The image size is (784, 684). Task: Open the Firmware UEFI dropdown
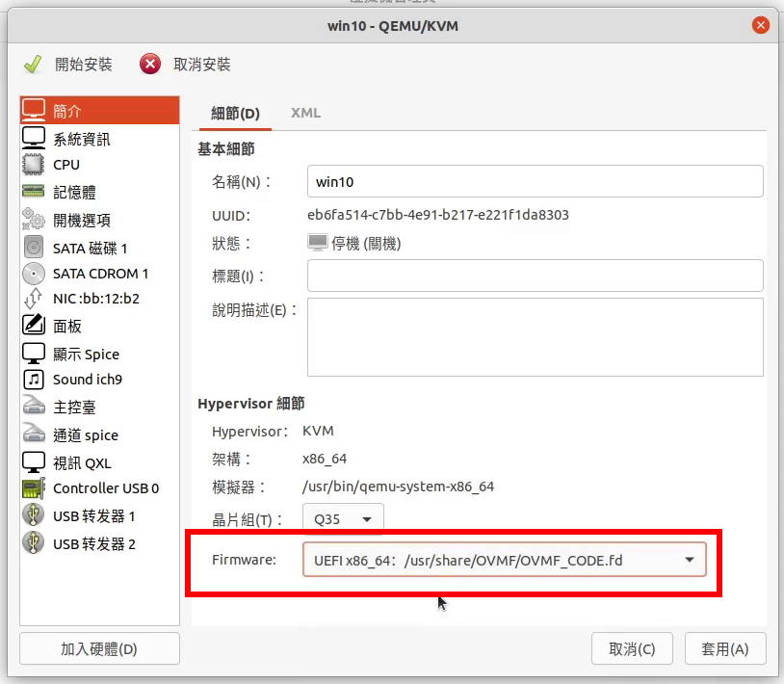coord(505,560)
